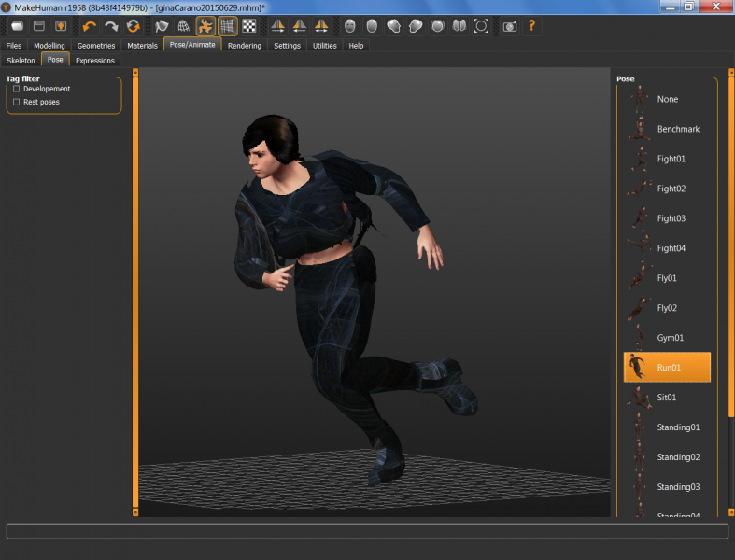Viewport: 735px width, 560px height.
Task: Click the pose list vertical scrollbar
Action: pos(730,247)
